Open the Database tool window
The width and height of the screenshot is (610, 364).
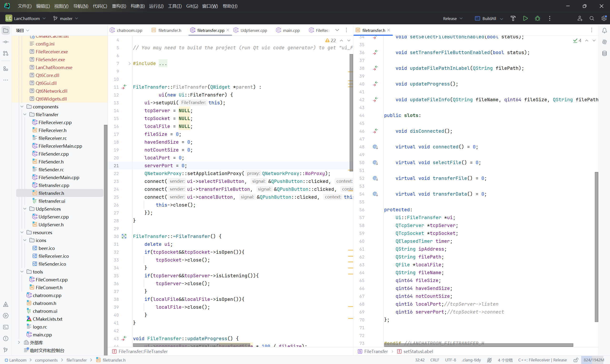604,53
